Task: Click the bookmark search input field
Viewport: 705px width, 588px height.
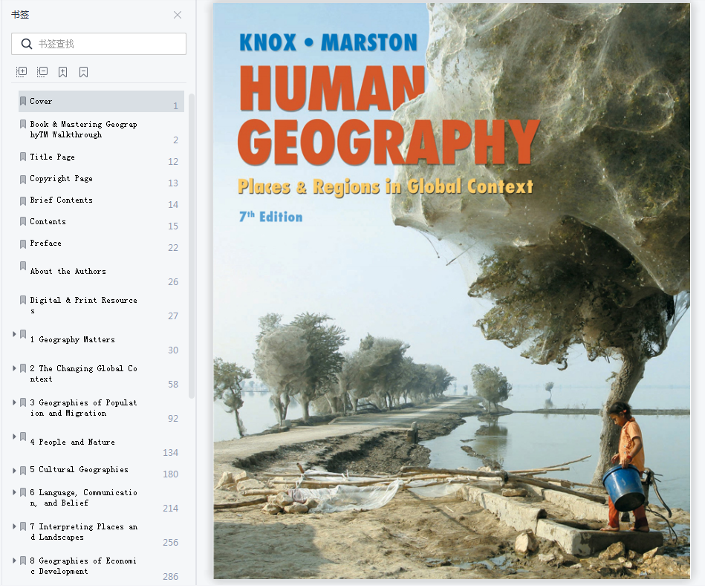Action: point(99,44)
